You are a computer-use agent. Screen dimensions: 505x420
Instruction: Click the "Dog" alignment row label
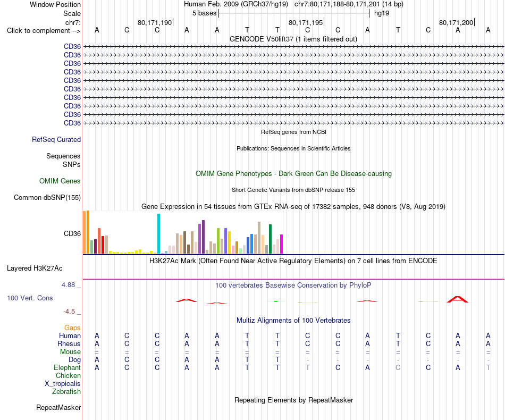point(75,360)
